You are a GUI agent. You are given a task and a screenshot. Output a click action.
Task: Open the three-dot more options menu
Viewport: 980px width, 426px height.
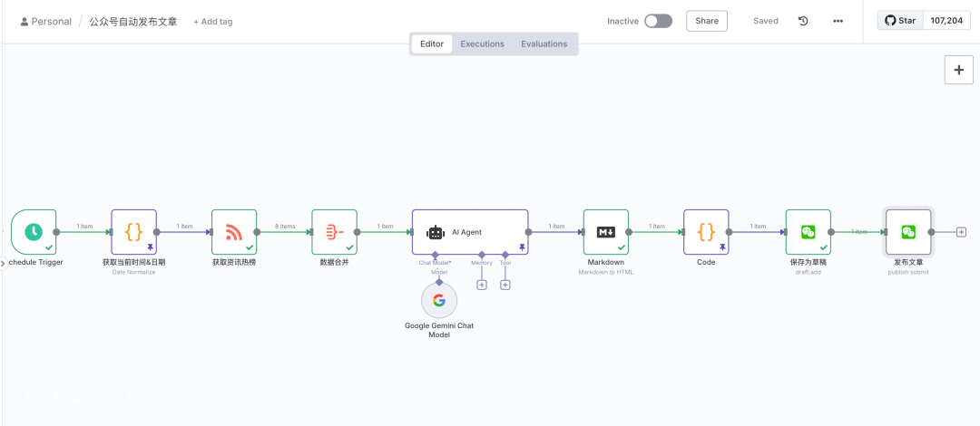point(838,21)
